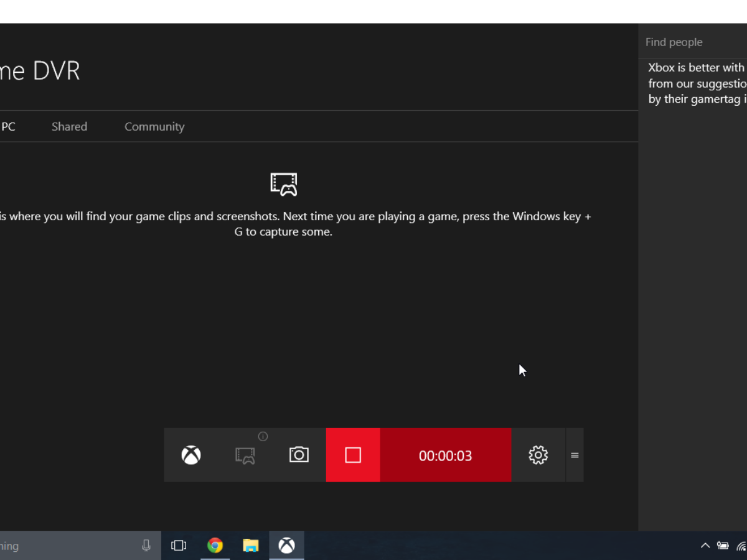Switch to the Shared tab
Image resolution: width=747 pixels, height=560 pixels.
[69, 126]
